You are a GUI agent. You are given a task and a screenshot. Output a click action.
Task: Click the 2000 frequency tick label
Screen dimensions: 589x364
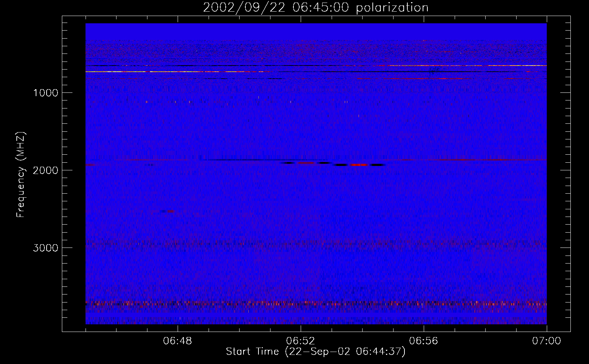46,170
